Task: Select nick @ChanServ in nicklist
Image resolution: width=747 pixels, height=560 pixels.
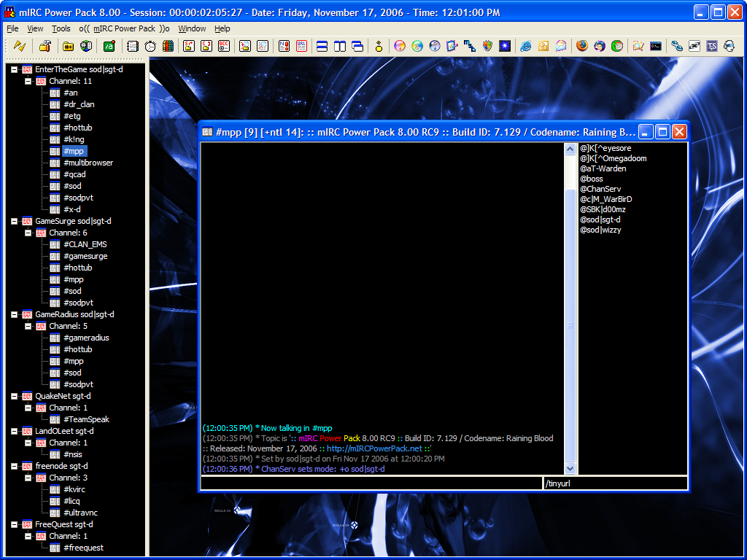Action: [x=600, y=189]
